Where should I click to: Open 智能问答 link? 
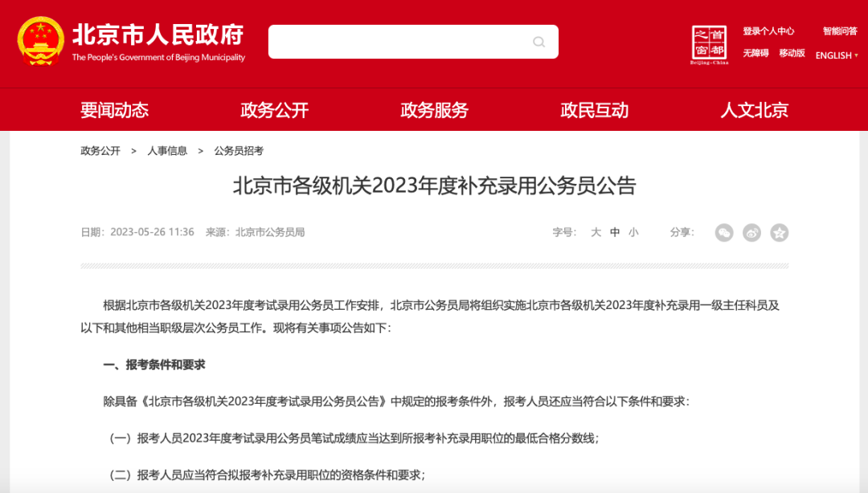840,31
